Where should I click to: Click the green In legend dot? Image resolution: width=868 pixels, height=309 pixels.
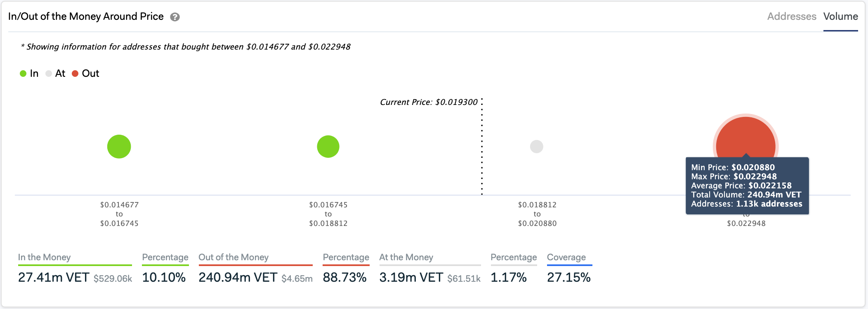(x=23, y=73)
